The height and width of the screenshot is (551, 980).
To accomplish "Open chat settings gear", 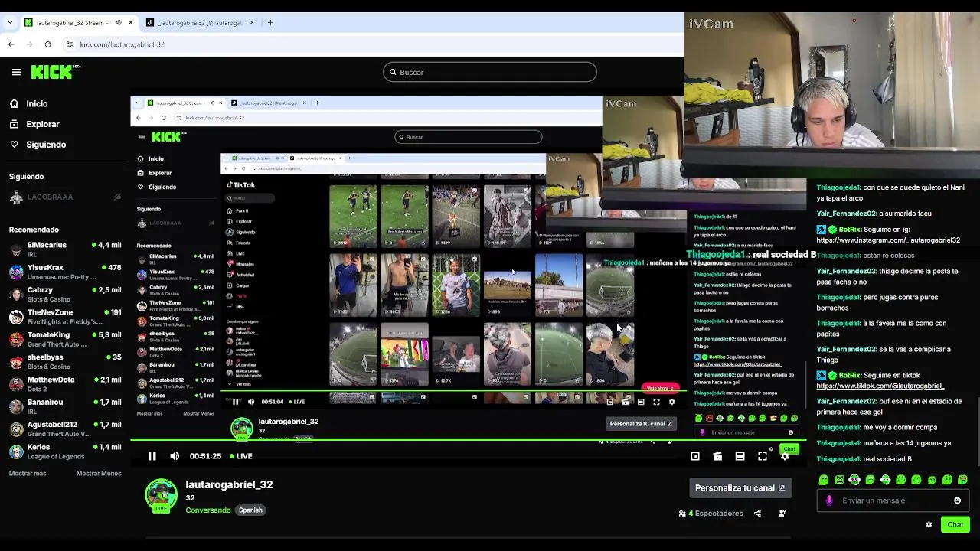I will coord(929,524).
